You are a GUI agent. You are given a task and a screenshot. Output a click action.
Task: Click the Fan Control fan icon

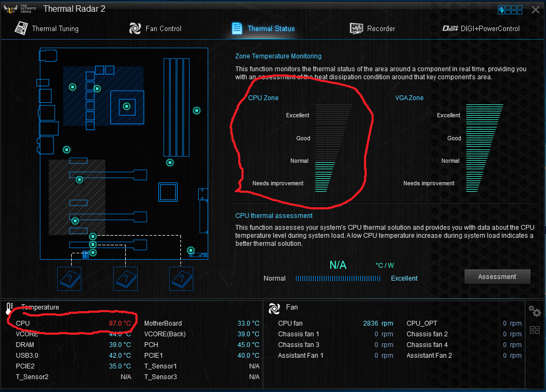pyautogui.click(x=135, y=28)
